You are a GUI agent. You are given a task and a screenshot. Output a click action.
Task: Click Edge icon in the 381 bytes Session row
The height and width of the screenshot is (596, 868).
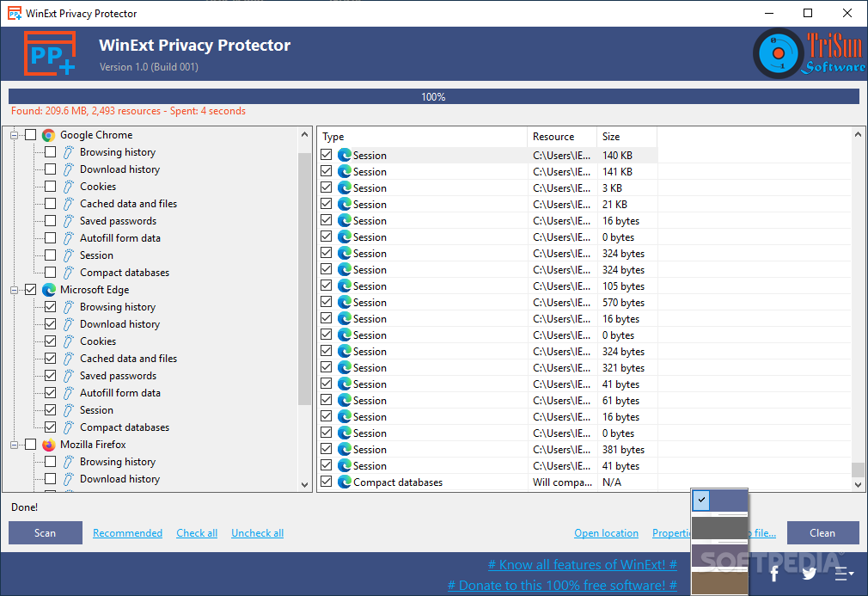pos(345,449)
